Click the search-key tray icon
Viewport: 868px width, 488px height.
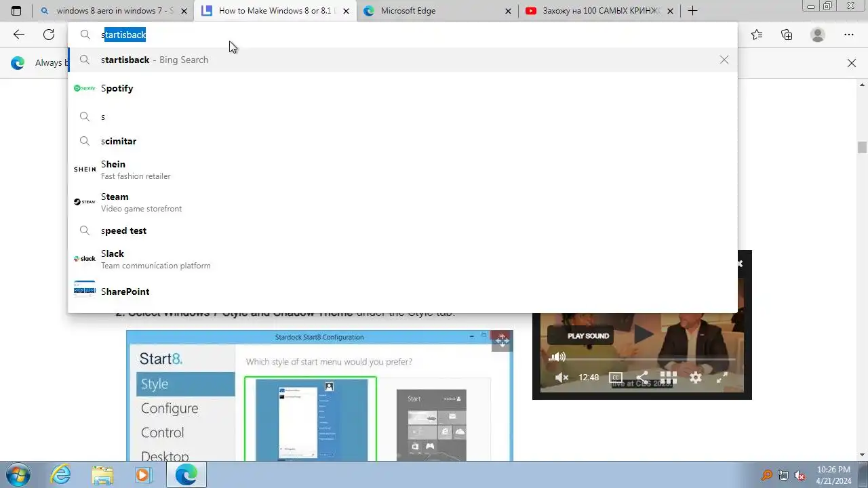[767, 475]
